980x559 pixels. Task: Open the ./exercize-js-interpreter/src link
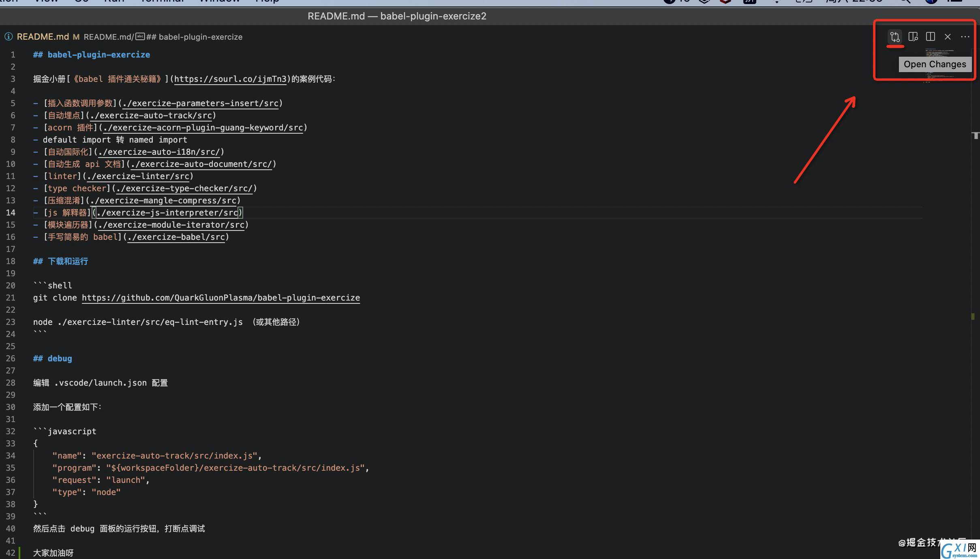pyautogui.click(x=167, y=213)
